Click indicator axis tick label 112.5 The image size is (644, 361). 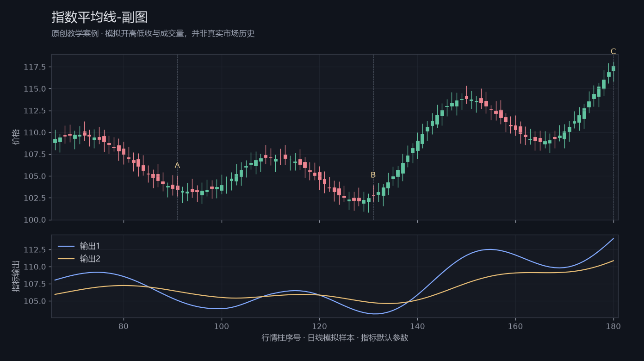(x=35, y=250)
